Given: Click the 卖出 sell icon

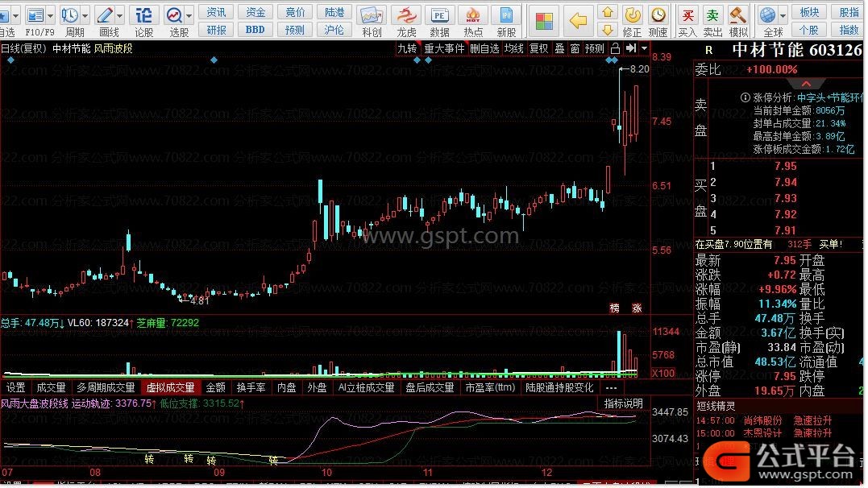Looking at the screenshot, I should coord(712,15).
